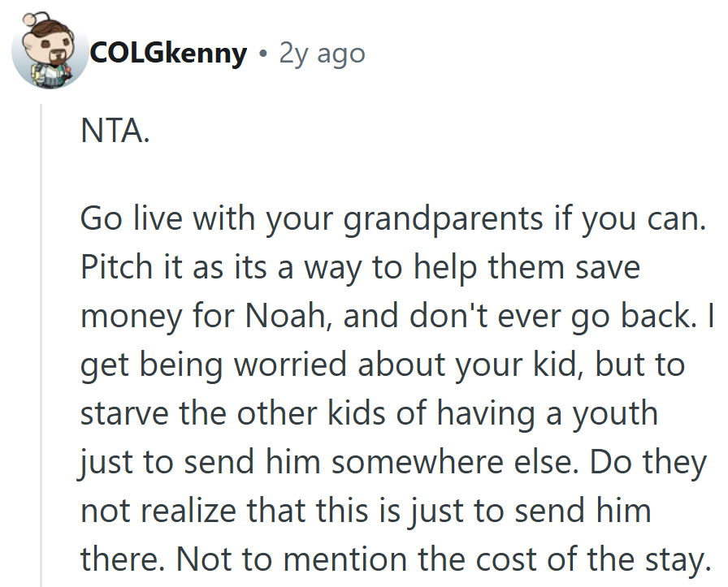Image resolution: width=728 pixels, height=587 pixels.
Task: Click COLGkenny's Snoo avatar icon
Action: [49, 52]
